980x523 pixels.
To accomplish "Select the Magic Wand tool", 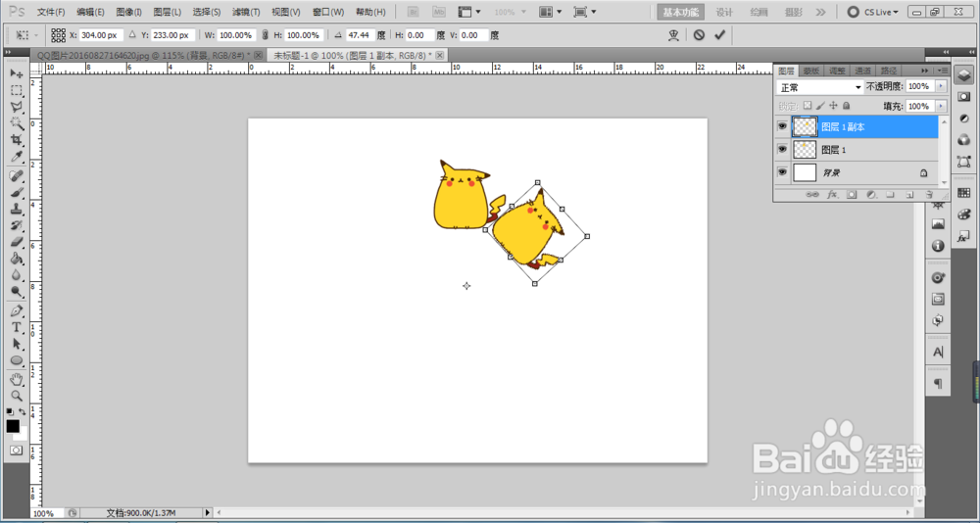I will [x=17, y=123].
